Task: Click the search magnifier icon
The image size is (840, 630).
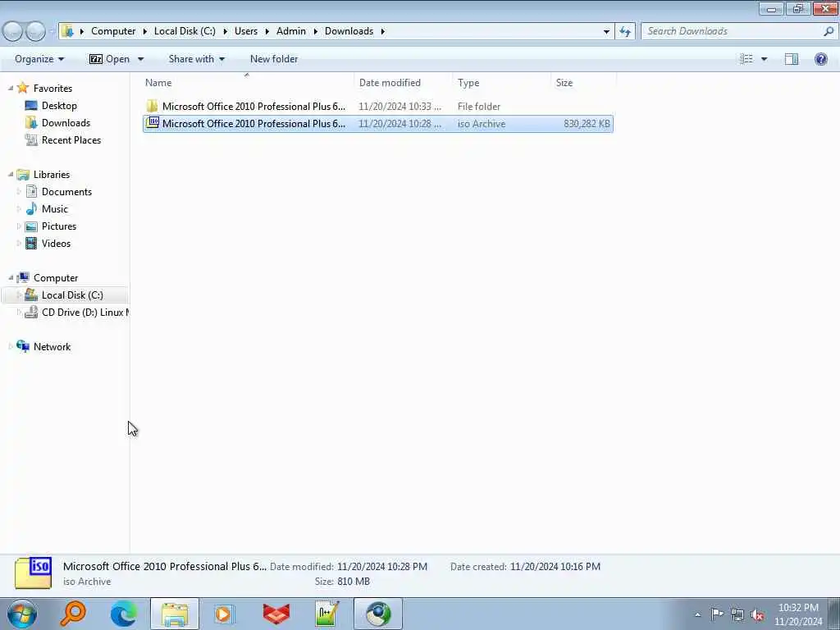Action: click(x=829, y=31)
